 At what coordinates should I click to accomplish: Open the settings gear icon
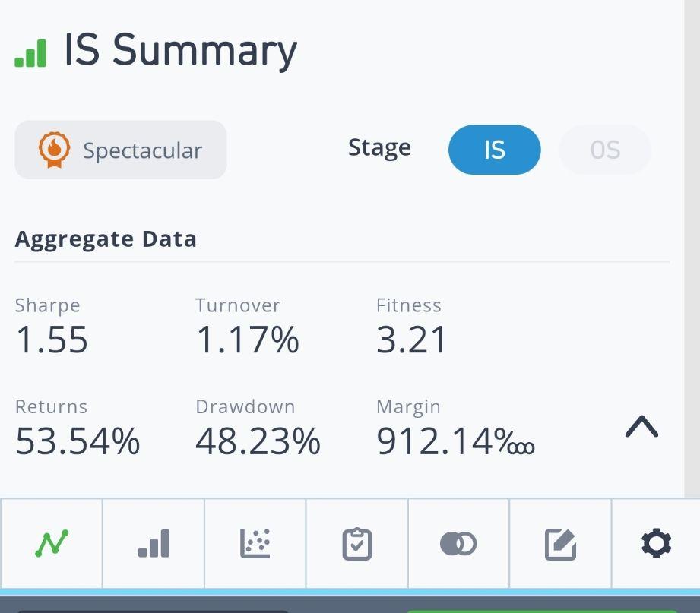[656, 544]
